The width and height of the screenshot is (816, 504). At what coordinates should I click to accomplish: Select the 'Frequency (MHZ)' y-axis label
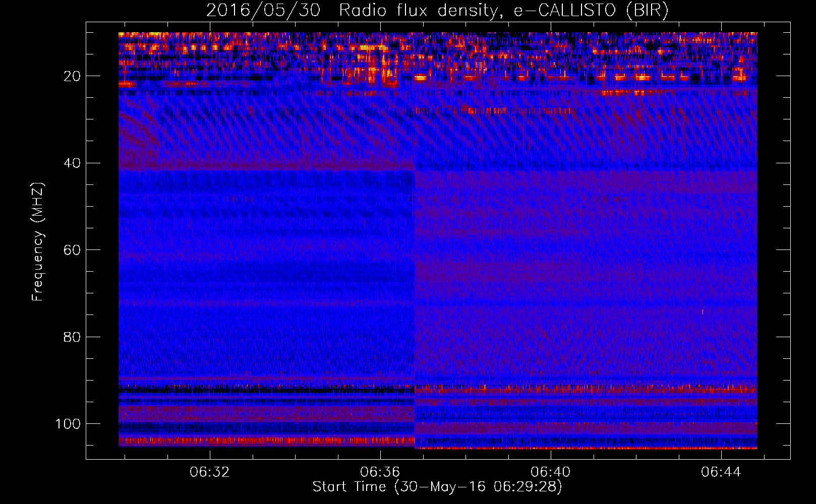[x=38, y=242]
